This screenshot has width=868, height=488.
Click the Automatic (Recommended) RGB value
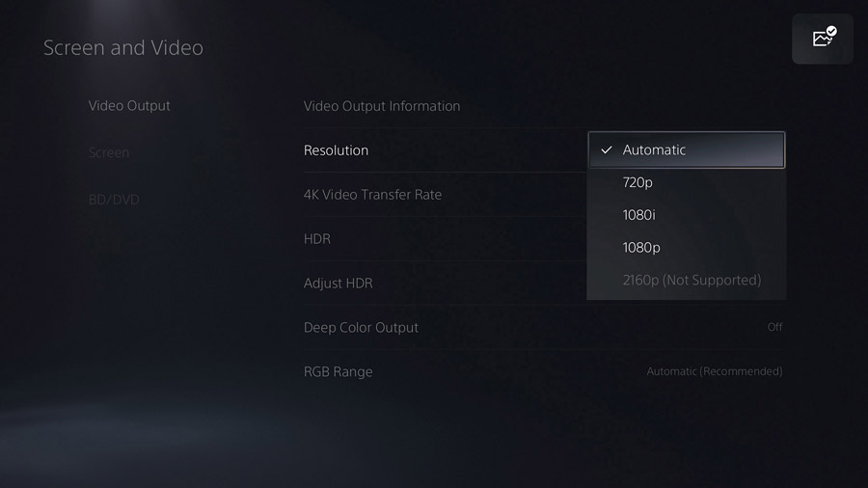[714, 372]
